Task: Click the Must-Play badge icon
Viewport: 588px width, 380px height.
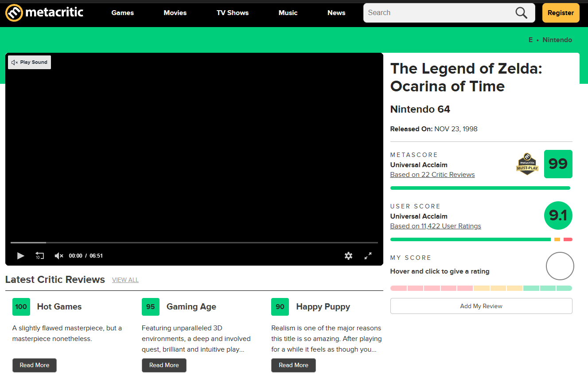Action: [x=527, y=164]
